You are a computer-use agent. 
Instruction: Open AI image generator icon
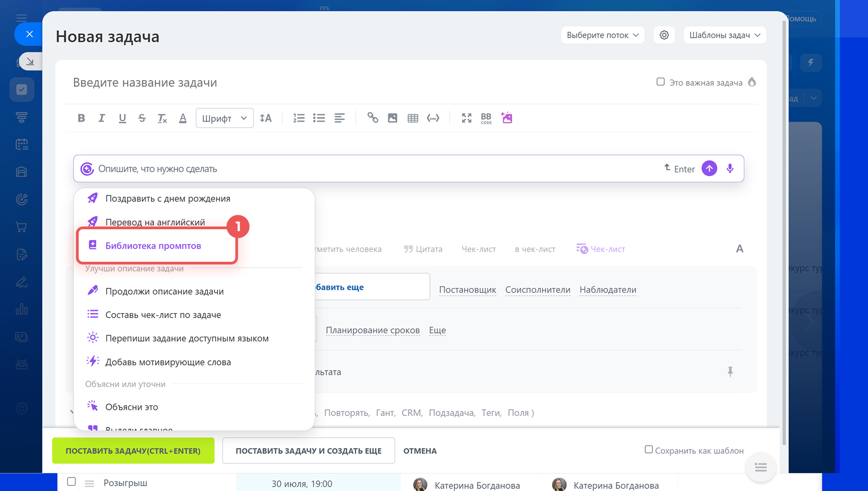pyautogui.click(x=507, y=118)
